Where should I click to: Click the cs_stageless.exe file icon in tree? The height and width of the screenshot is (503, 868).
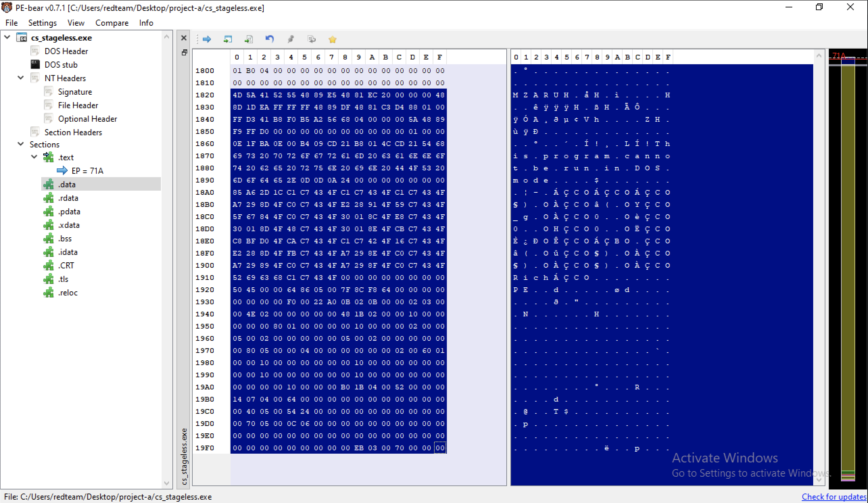[x=22, y=37]
